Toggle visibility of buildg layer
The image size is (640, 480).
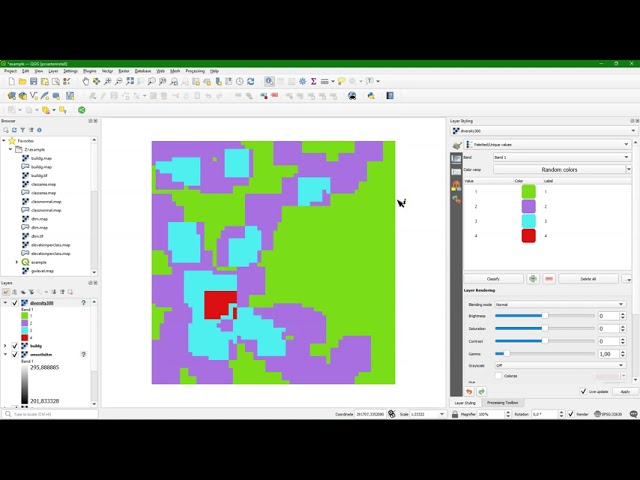pos(15,346)
